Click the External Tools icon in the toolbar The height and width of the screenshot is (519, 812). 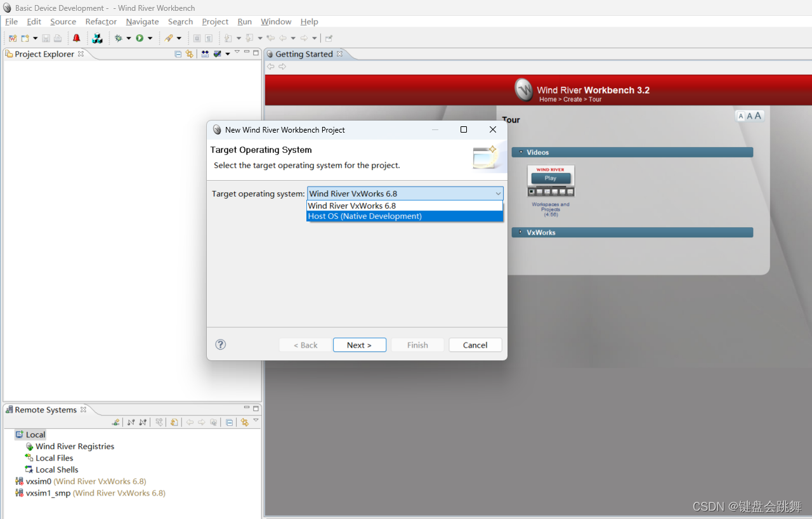tap(169, 38)
